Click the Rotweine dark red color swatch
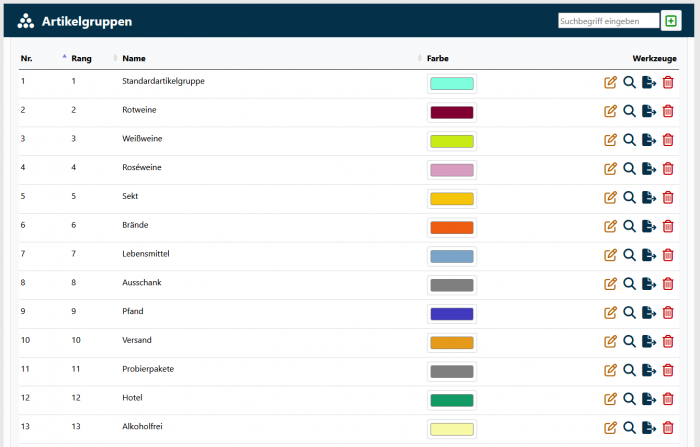Viewport: 700px width, 447px height. (x=451, y=112)
